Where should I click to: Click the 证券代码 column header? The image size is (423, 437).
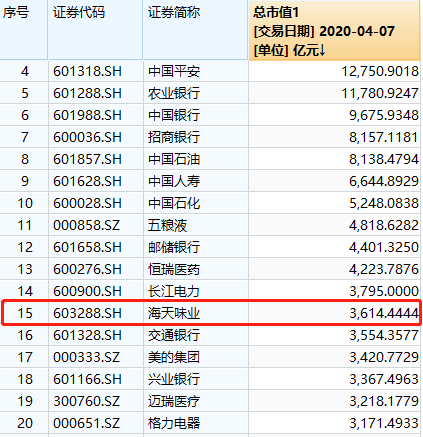(x=95, y=30)
